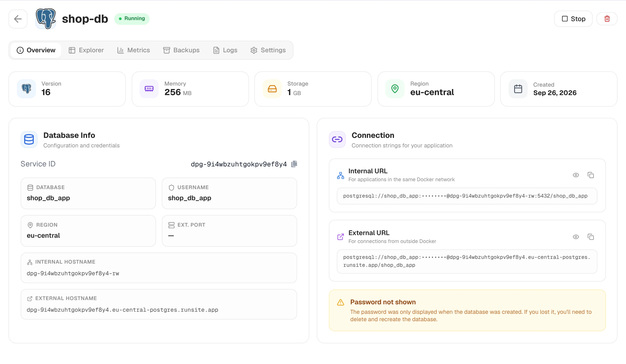This screenshot has height=364, width=626.
Task: Reveal password in the External URL
Action: [576, 237]
